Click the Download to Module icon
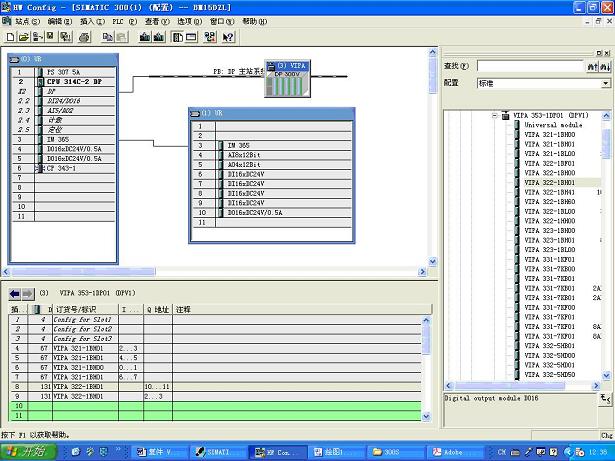 145,37
